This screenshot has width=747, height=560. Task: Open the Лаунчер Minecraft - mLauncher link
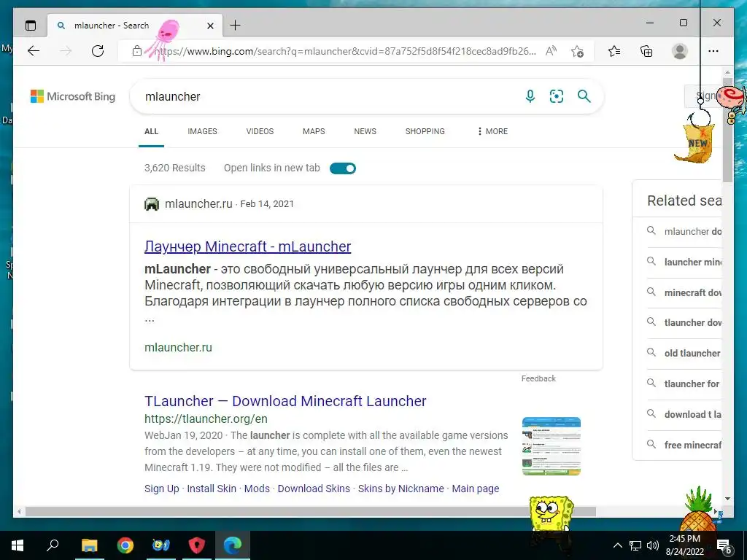[248, 246]
